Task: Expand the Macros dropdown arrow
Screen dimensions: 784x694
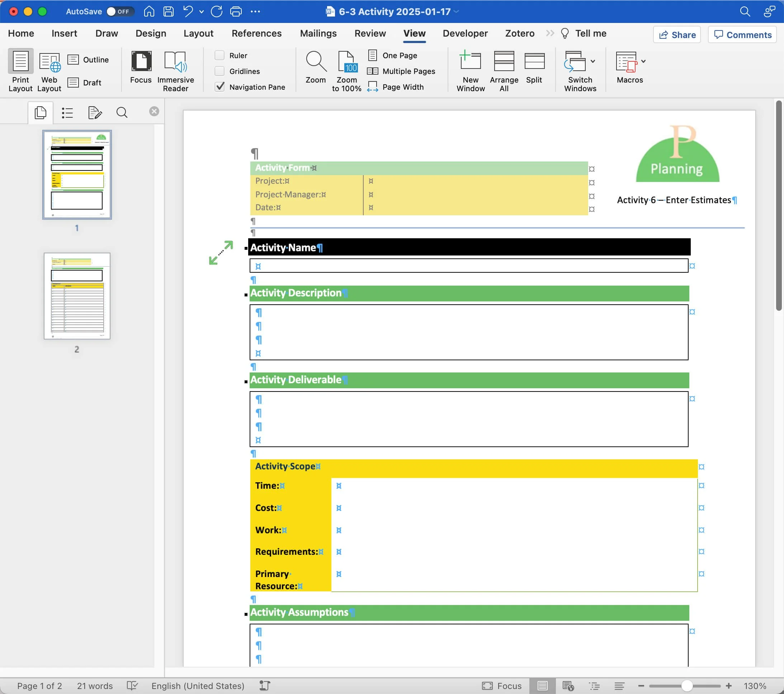Action: (x=643, y=61)
